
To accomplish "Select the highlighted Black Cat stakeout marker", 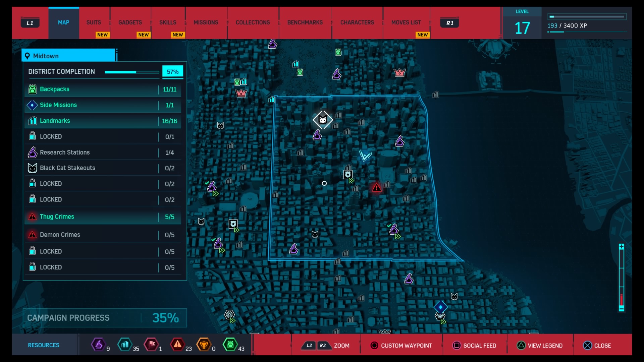I will click(323, 120).
